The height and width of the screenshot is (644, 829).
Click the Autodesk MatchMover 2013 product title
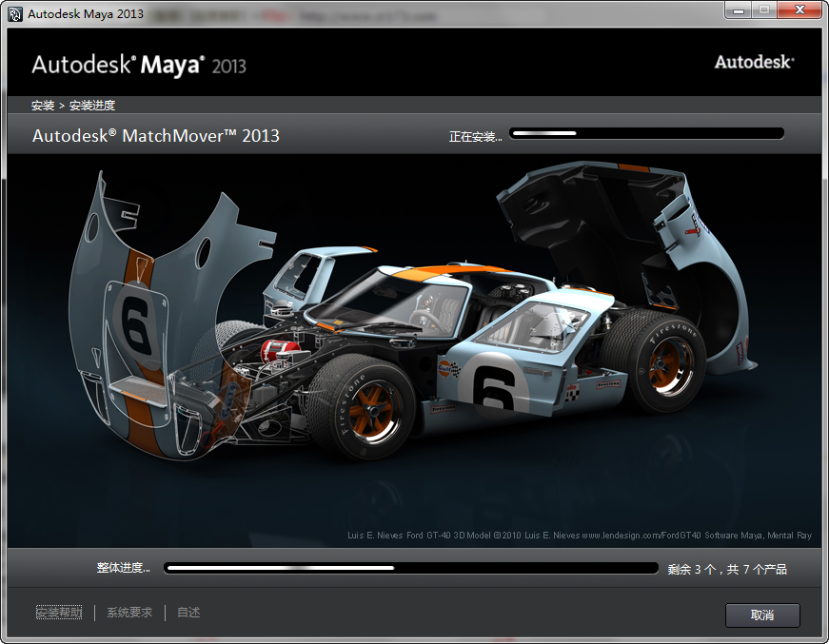[156, 136]
